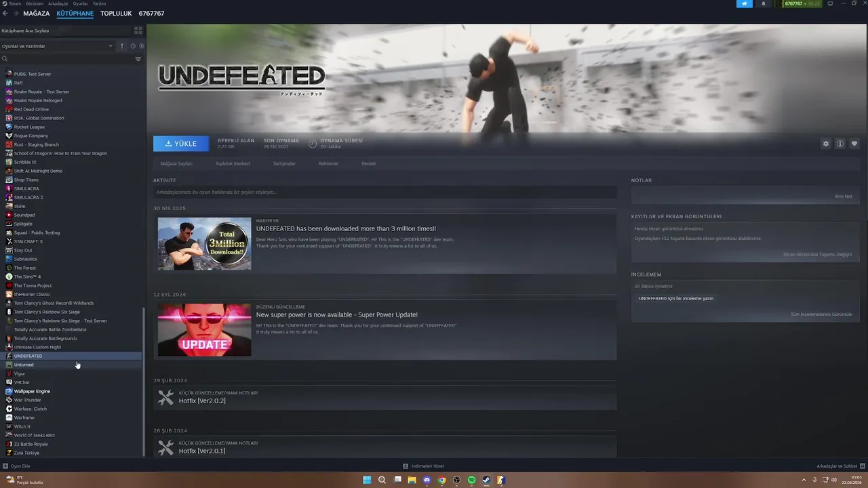Viewport: 868px width, 488px height.
Task: Click the library search field
Action: pos(68,59)
